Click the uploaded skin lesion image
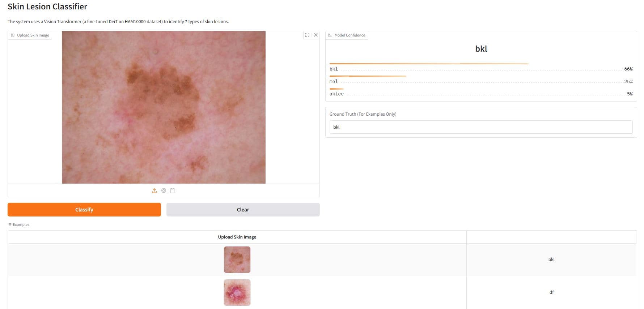 (x=164, y=107)
